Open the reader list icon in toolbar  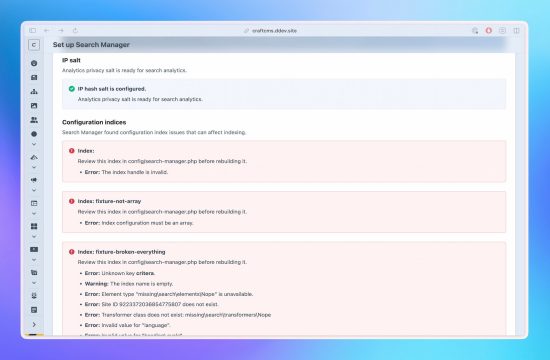coord(502,31)
